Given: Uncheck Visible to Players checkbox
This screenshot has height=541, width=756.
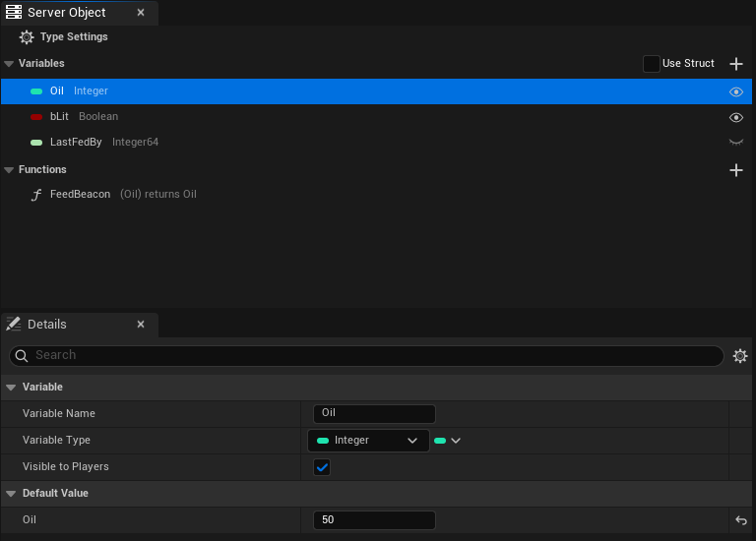Looking at the screenshot, I should [x=322, y=467].
